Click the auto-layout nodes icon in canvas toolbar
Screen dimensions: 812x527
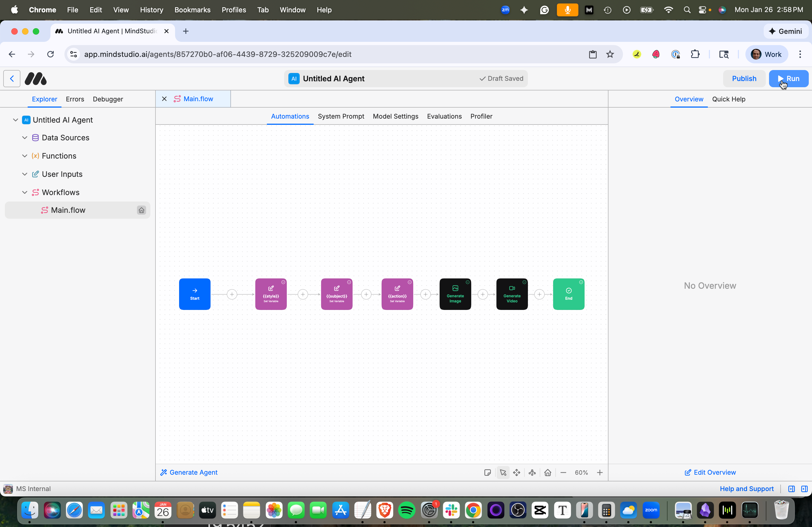532,473
